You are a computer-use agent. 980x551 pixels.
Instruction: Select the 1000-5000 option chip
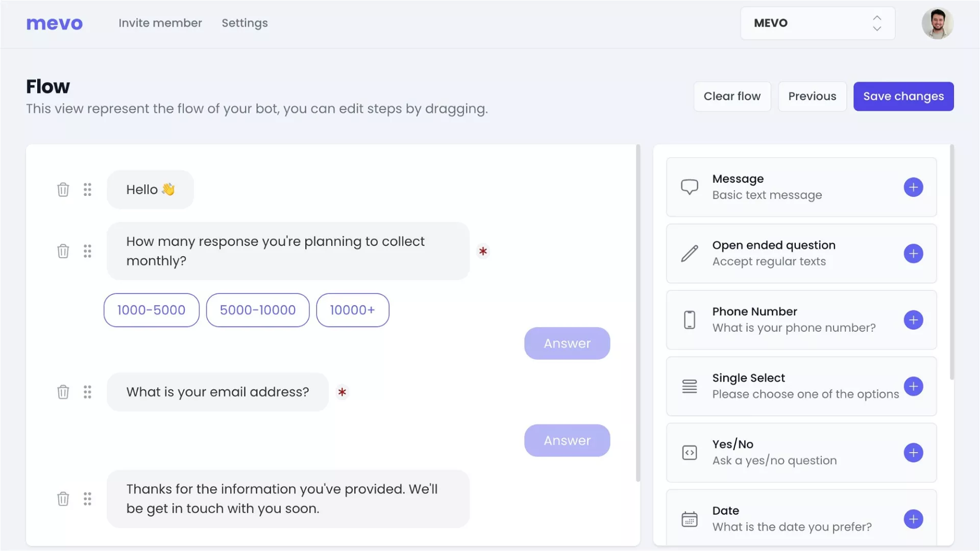pos(151,310)
